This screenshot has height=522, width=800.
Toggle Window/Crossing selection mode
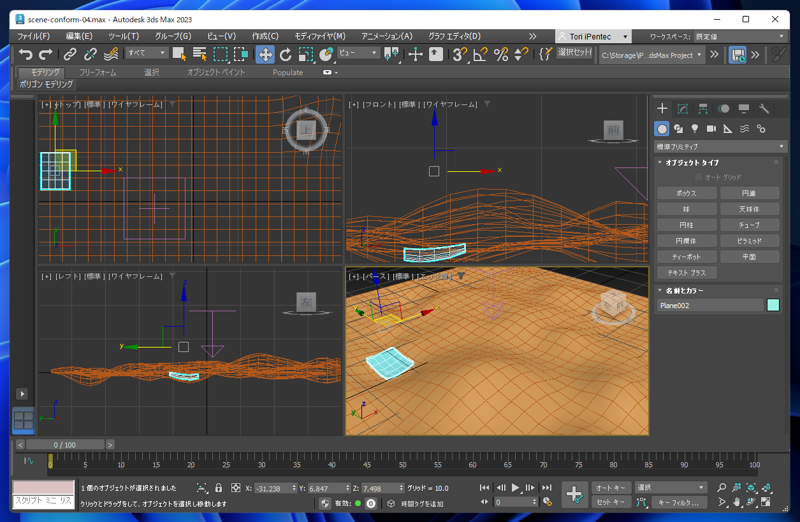241,54
